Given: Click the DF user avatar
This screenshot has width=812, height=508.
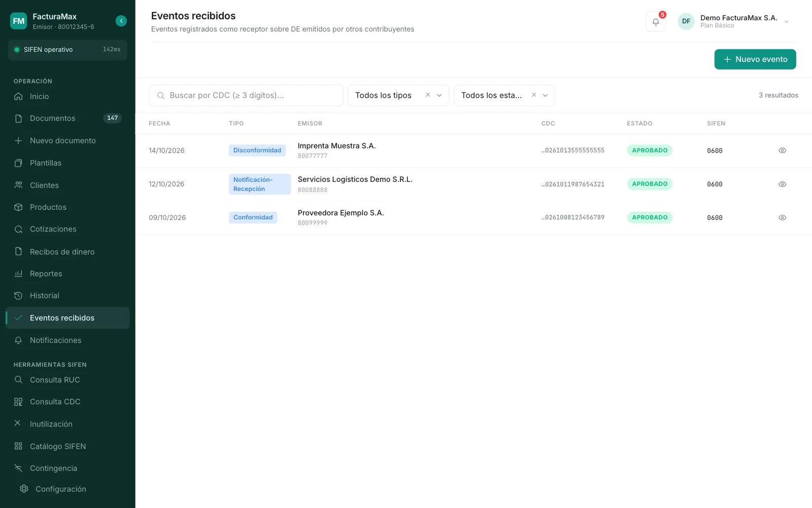Looking at the screenshot, I should click(x=686, y=21).
